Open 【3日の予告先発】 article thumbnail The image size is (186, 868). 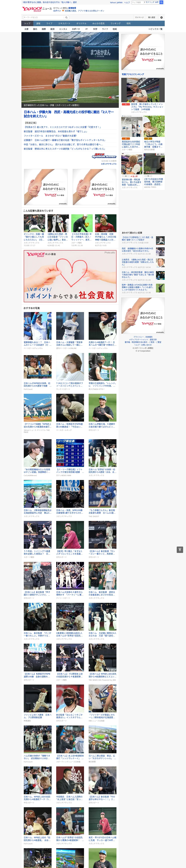(82, 223)
